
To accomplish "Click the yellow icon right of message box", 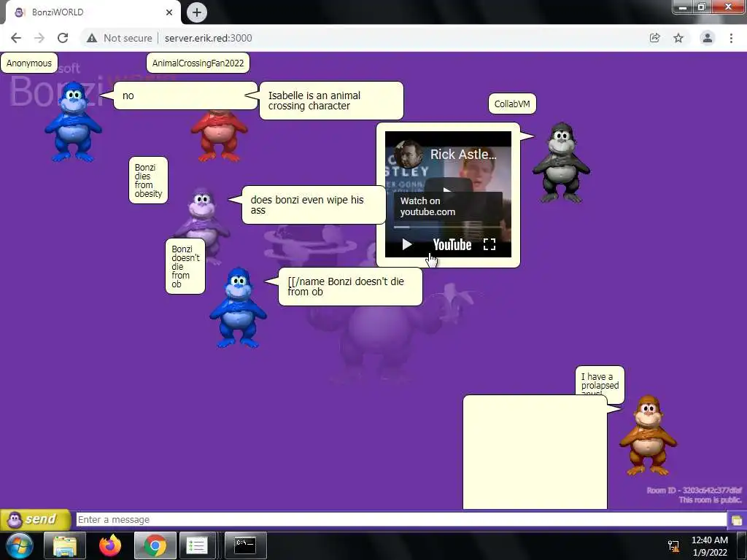I will (x=737, y=520).
